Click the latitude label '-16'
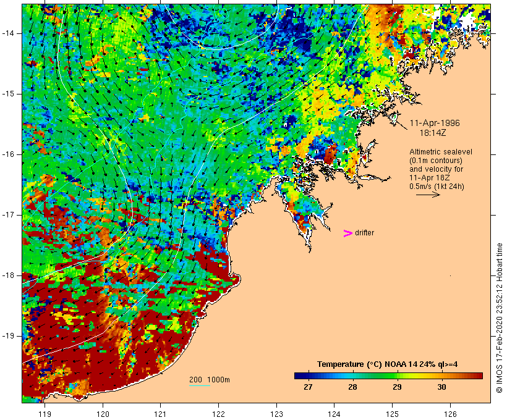The image size is (507, 420). point(8,154)
